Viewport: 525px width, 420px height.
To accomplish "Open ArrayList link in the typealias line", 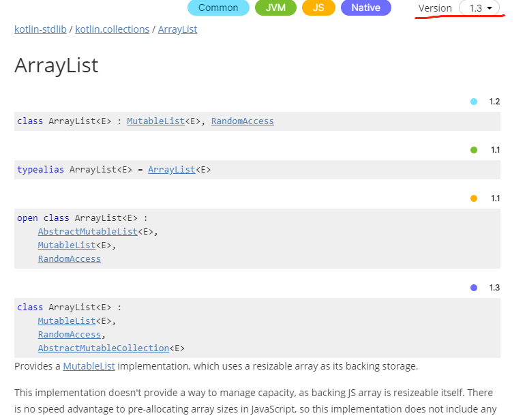I will coord(171,170).
